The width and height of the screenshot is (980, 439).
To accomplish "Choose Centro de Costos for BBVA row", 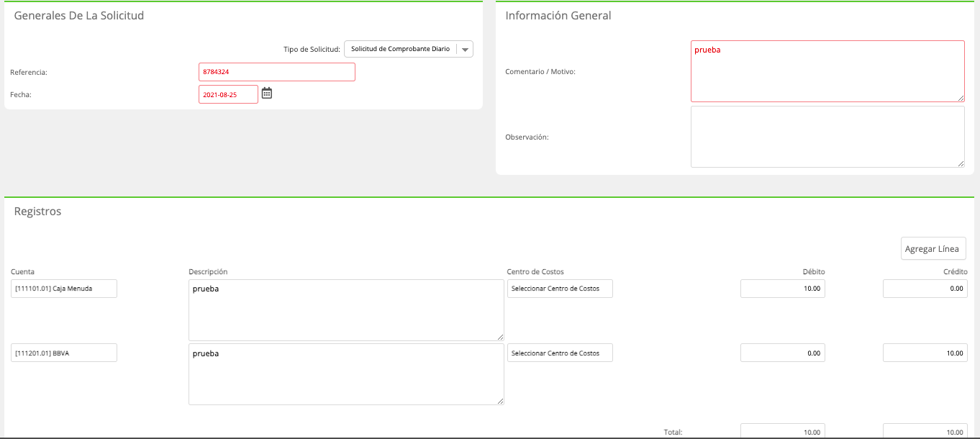I will (x=560, y=353).
